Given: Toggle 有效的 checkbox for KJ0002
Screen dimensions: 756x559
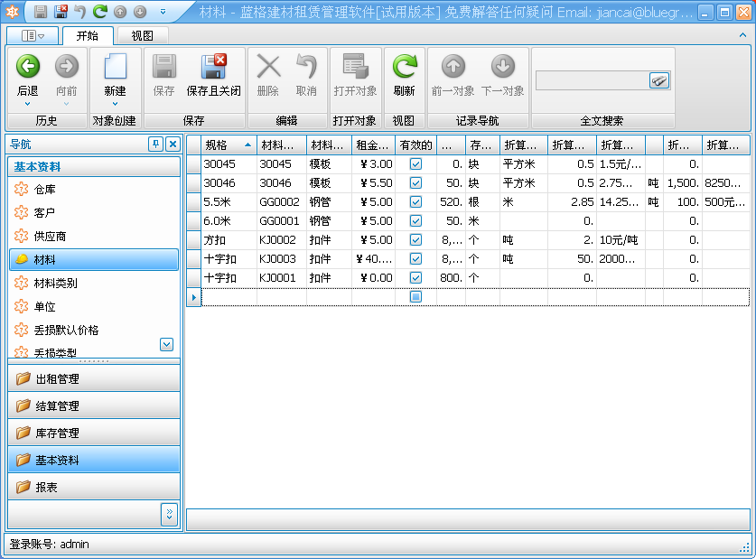Looking at the screenshot, I should point(415,240).
